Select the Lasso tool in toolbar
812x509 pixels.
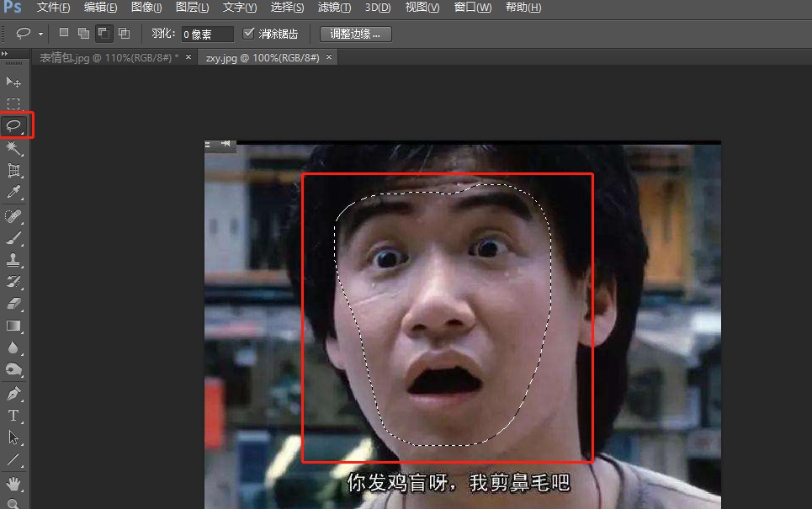pyautogui.click(x=13, y=126)
